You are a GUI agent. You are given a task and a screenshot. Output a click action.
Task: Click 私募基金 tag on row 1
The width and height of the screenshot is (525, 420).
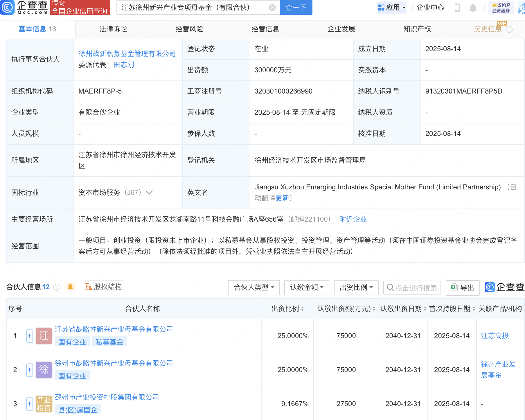coord(109,342)
